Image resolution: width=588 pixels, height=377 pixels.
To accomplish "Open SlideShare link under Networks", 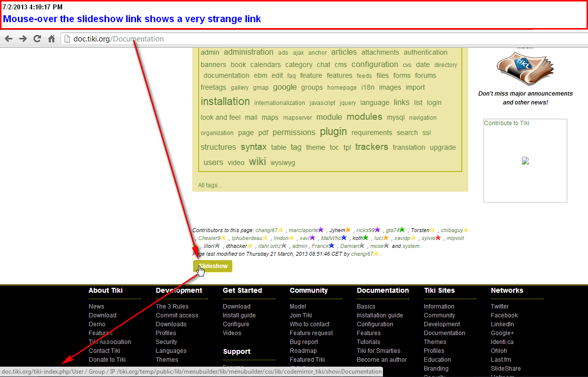I will pos(506,368).
